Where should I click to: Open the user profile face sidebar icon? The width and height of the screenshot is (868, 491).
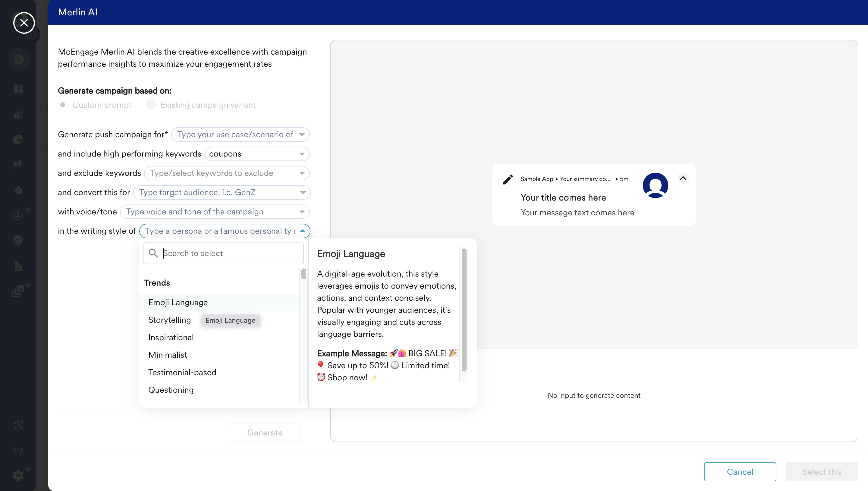tap(18, 215)
